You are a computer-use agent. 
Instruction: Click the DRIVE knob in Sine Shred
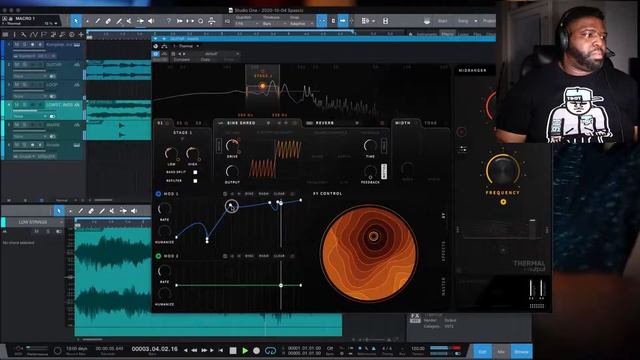point(232,145)
